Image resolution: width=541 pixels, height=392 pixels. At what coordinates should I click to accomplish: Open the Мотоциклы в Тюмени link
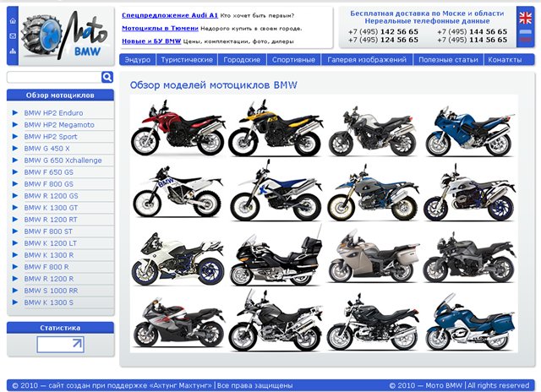(160, 28)
